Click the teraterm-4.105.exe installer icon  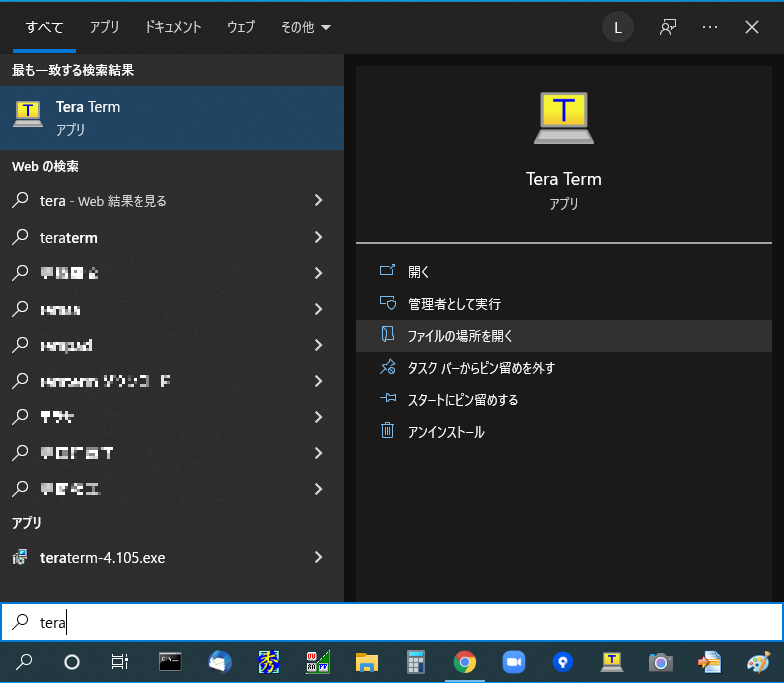20,557
